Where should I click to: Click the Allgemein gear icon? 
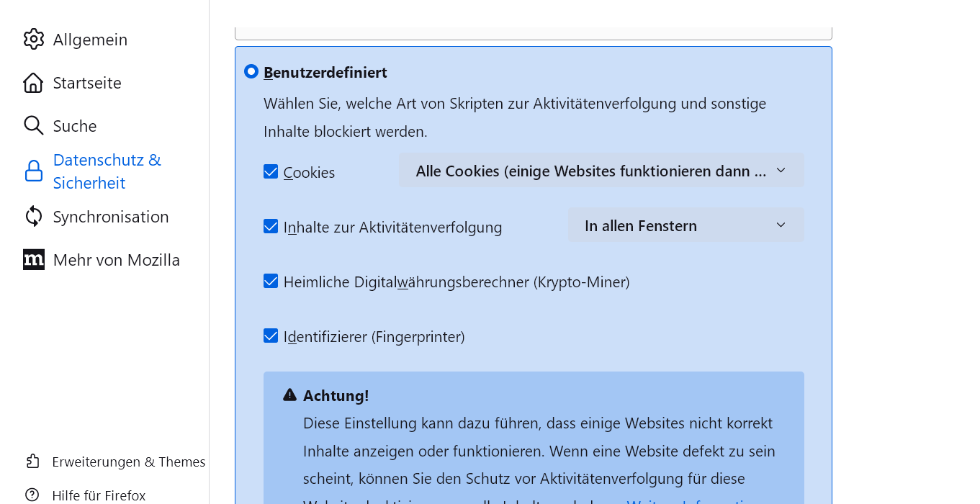click(34, 40)
